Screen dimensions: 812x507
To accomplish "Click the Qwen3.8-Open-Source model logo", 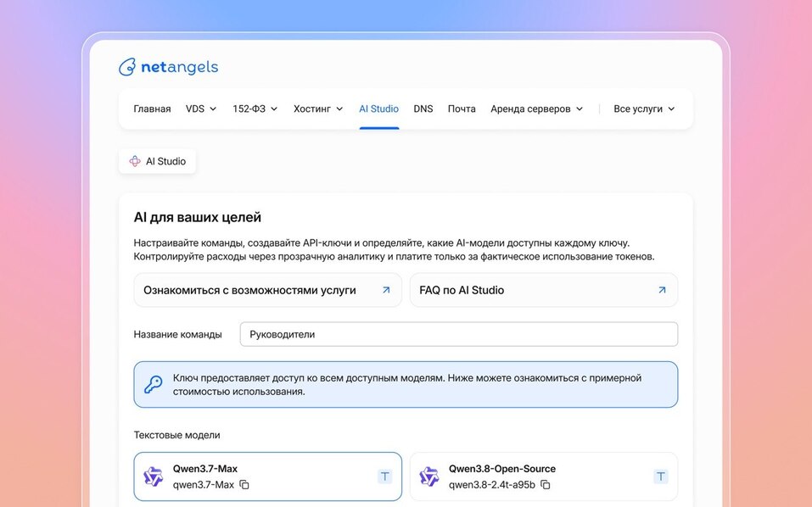I will point(429,476).
